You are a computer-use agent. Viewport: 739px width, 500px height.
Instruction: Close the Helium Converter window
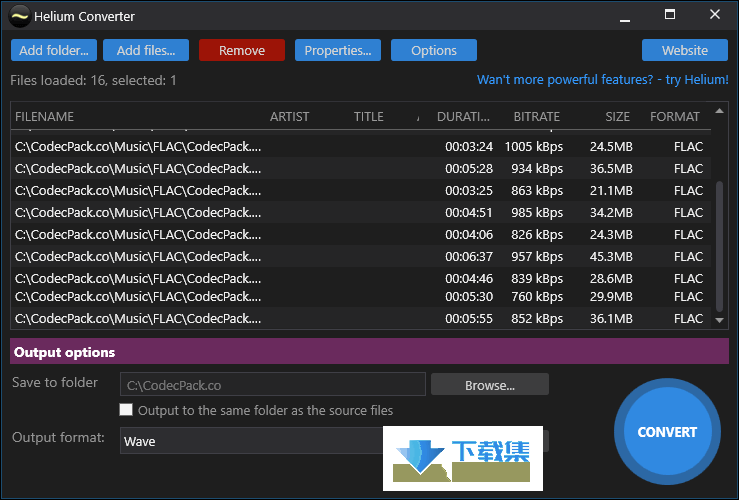pyautogui.click(x=714, y=15)
